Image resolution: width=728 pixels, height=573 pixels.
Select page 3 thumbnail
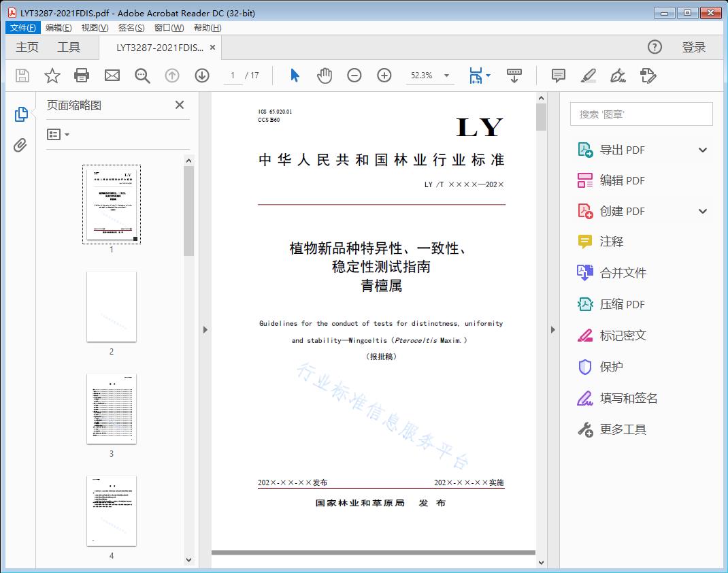[x=112, y=409]
